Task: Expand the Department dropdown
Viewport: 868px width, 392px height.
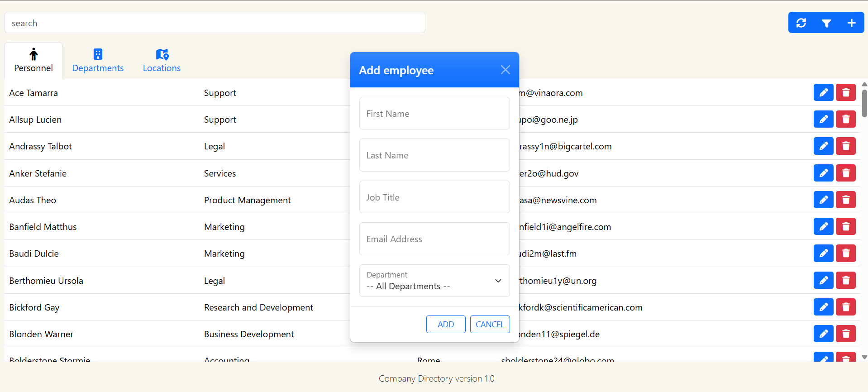Action: [434, 281]
